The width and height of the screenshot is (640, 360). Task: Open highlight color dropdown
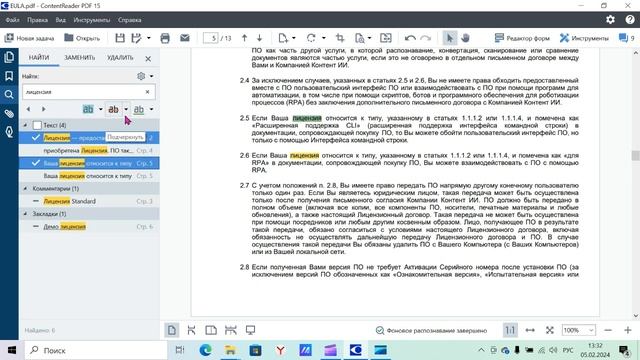tap(101, 109)
